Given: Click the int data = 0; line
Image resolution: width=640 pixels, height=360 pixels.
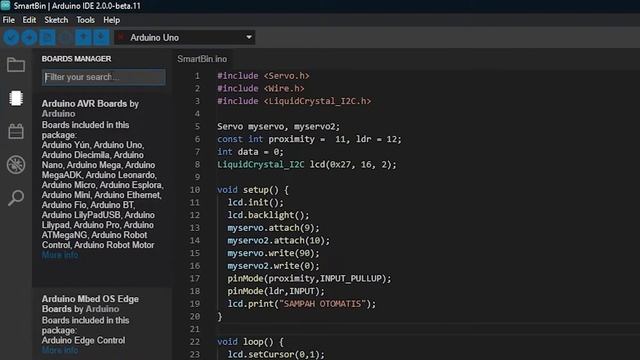Looking at the screenshot, I should pos(250,151).
